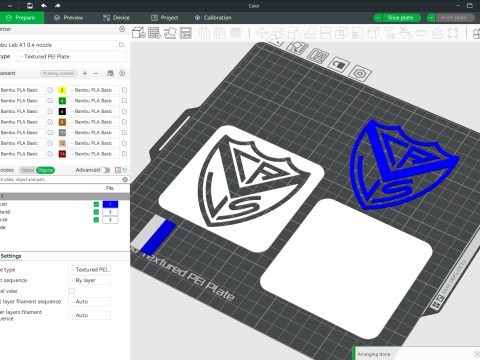Image resolution: width=480 pixels, height=360 pixels.
Task: Open printer settings gear icon
Action: (122, 29)
